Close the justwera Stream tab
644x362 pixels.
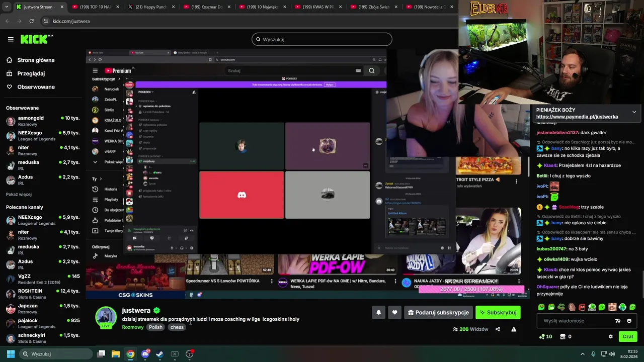[62, 7]
